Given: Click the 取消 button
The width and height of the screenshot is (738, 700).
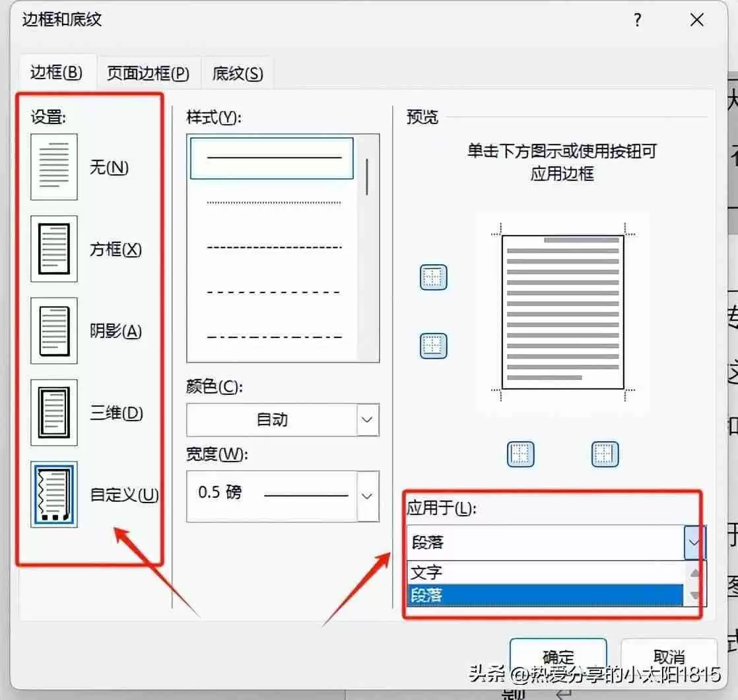Looking at the screenshot, I should tap(668, 656).
